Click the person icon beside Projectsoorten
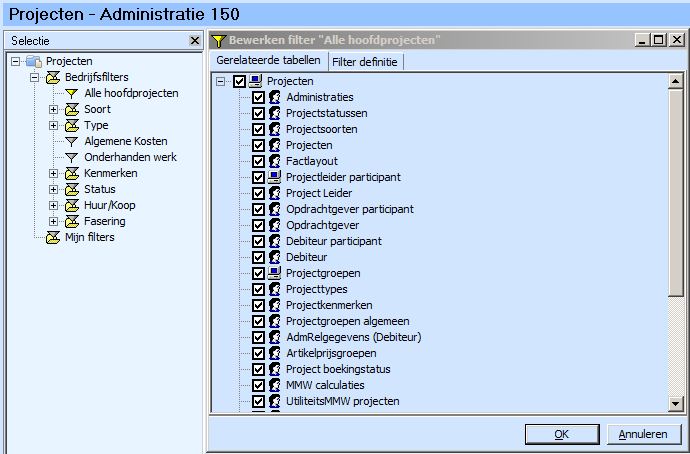The width and height of the screenshot is (690, 454). (275, 129)
